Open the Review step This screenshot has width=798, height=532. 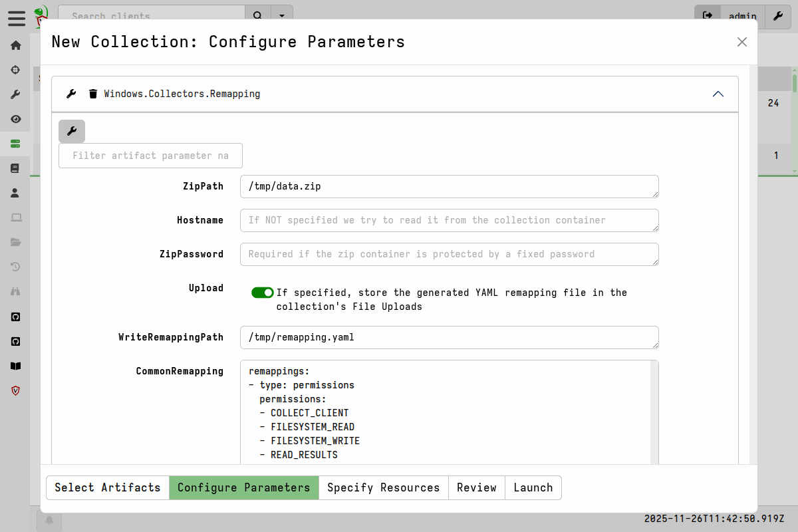(x=476, y=487)
